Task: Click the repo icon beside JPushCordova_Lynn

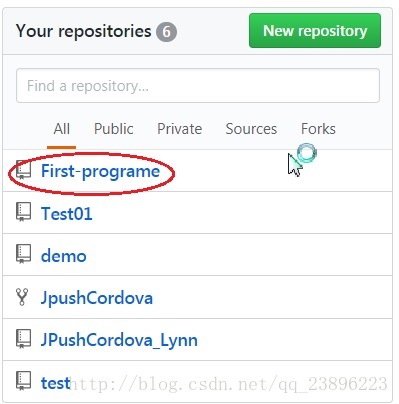Action: point(24,339)
